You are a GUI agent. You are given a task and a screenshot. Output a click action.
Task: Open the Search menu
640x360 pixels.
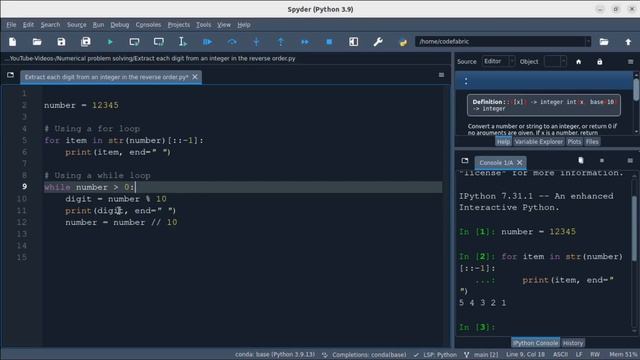click(50, 25)
